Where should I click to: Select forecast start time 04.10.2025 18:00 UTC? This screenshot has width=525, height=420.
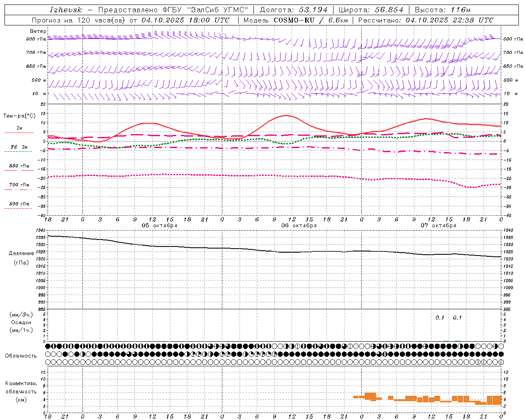coord(185,20)
